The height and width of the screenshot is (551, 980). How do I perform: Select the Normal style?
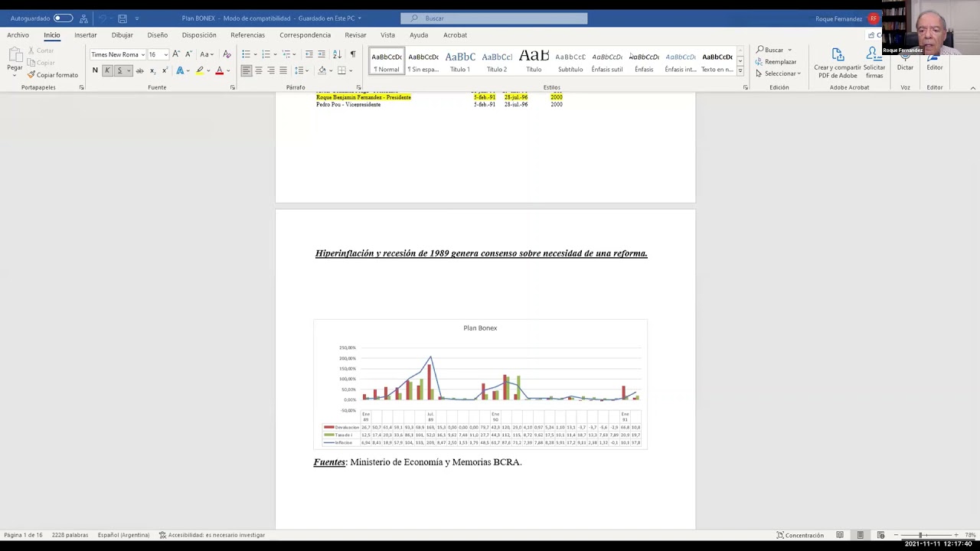387,61
